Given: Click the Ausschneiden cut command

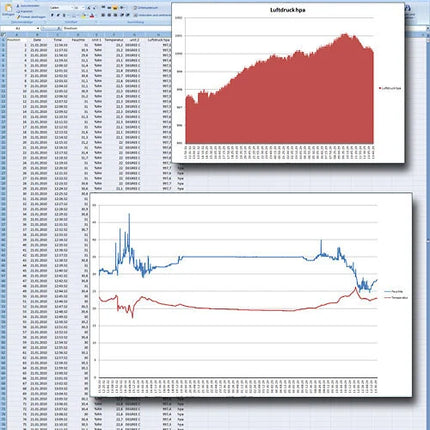Looking at the screenshot, I should tap(28, 6).
